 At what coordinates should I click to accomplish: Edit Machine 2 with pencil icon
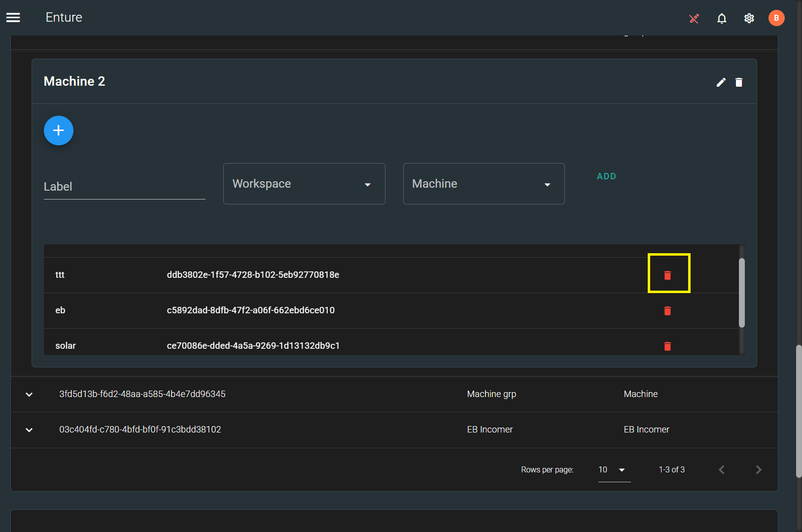721,82
